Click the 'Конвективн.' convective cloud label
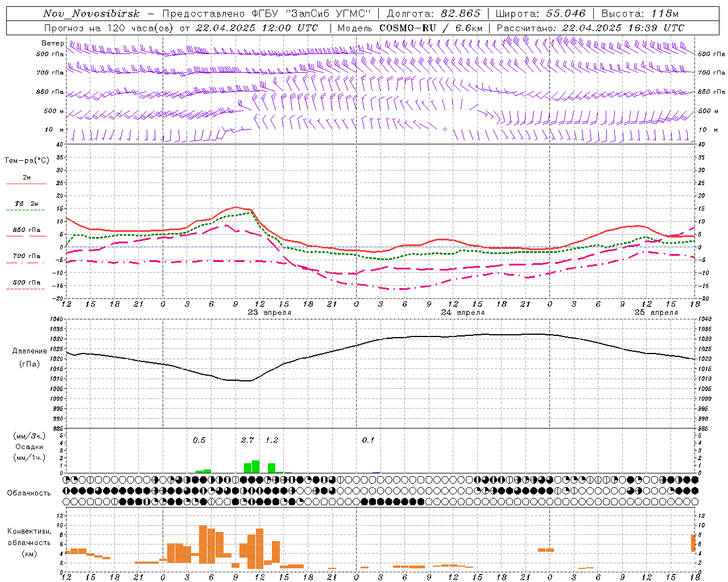 29,531
